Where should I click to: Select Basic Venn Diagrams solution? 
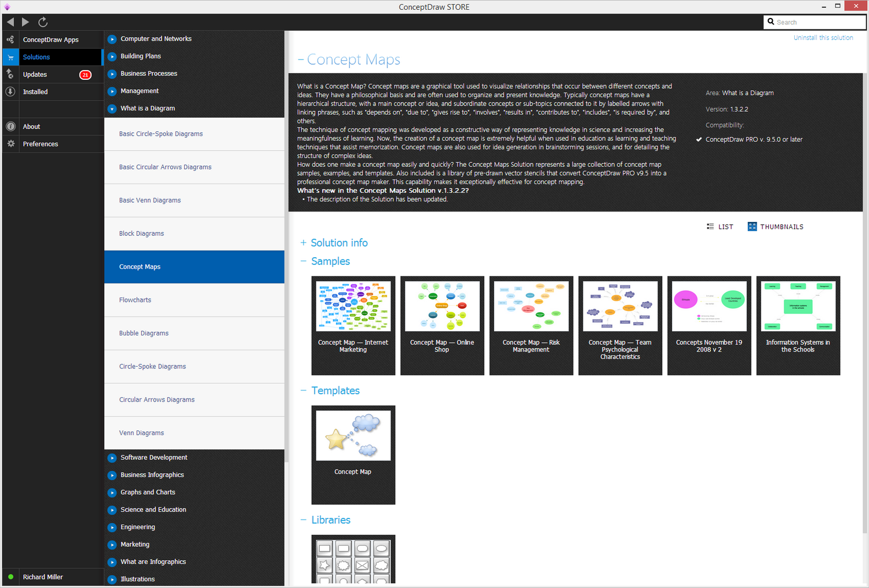tap(194, 200)
